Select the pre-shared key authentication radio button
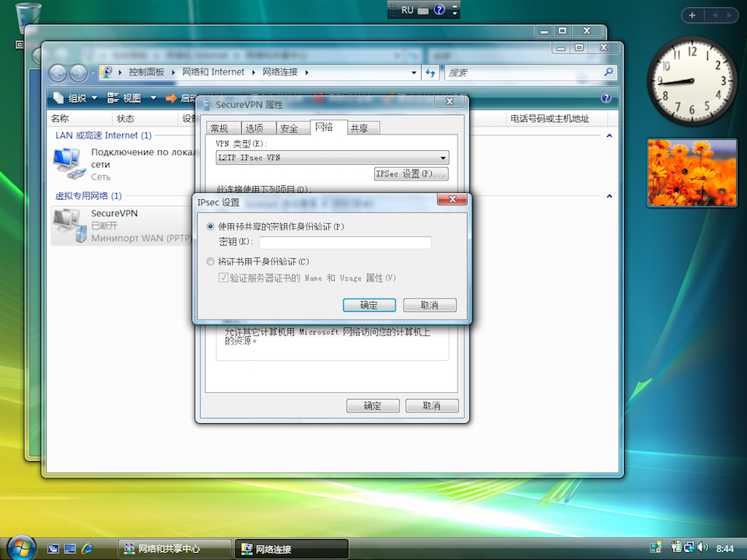This screenshot has height=560, width=747. point(210,226)
